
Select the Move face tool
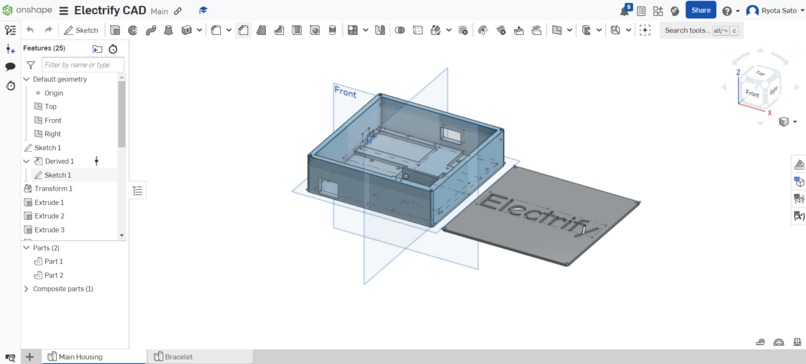519,30
